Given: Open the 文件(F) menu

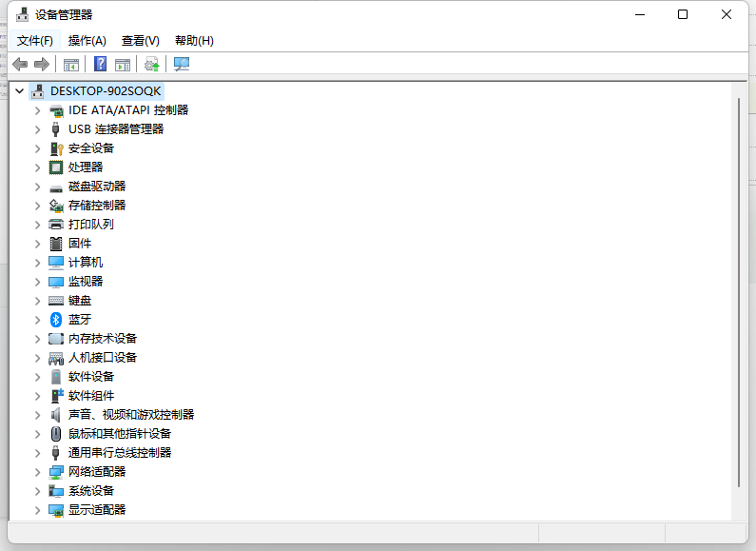Looking at the screenshot, I should 35,41.
